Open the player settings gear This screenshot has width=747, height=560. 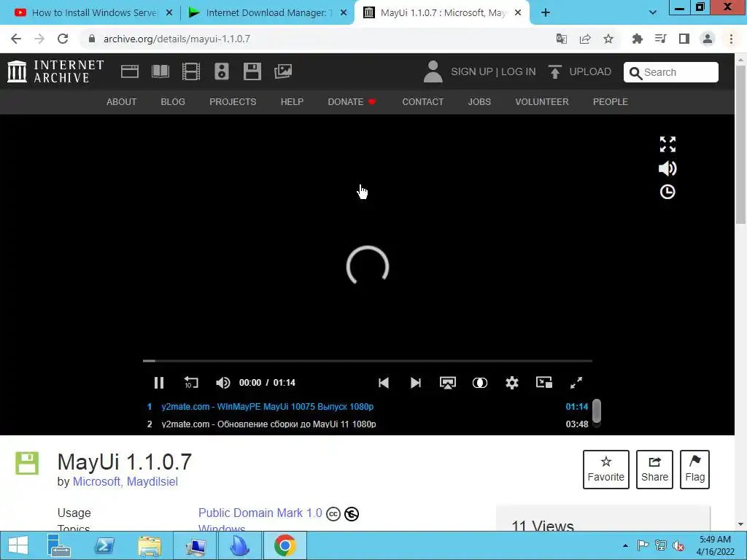point(512,383)
